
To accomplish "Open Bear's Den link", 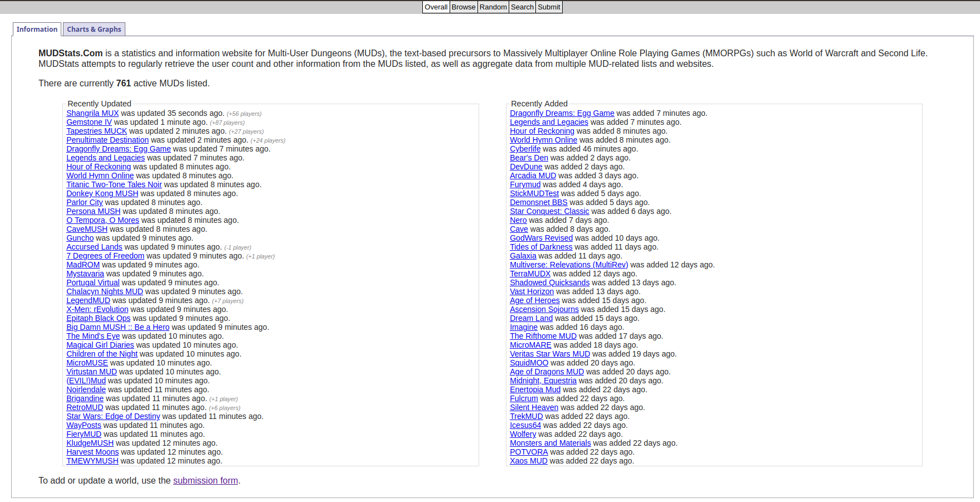I will coord(529,158).
